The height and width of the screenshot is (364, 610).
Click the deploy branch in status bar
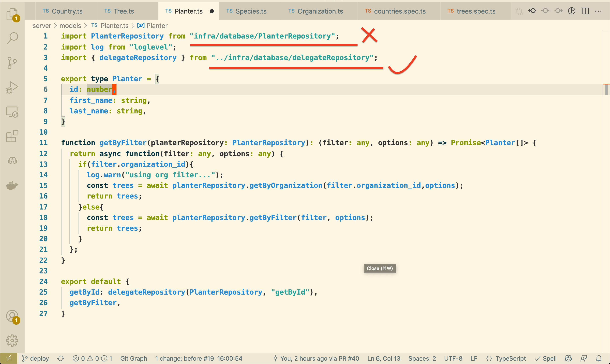pyautogui.click(x=36, y=358)
